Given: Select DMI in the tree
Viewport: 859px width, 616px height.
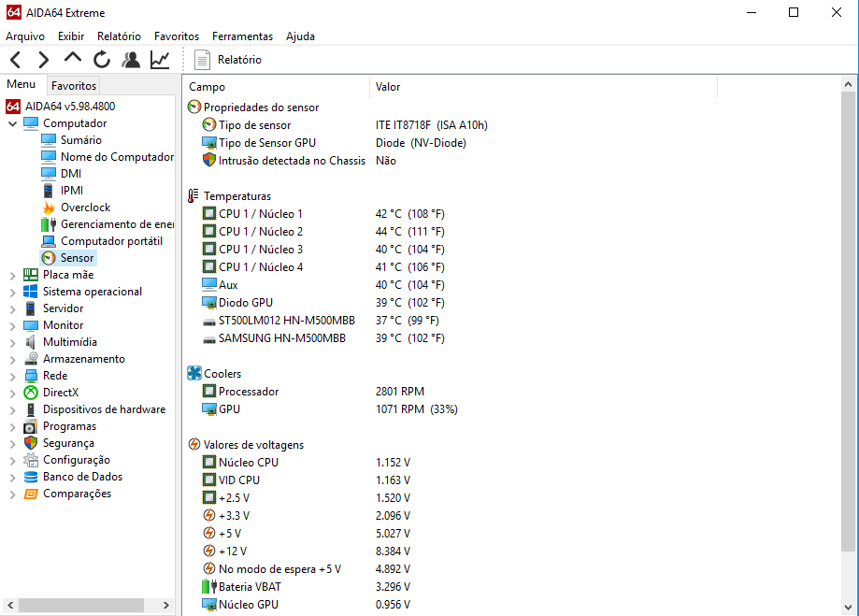Looking at the screenshot, I should click(x=71, y=174).
